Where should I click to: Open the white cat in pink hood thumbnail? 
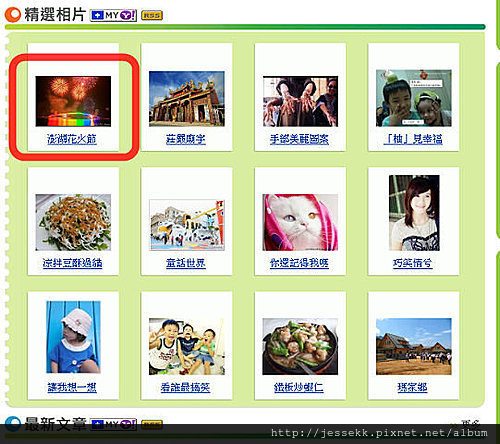click(x=300, y=222)
